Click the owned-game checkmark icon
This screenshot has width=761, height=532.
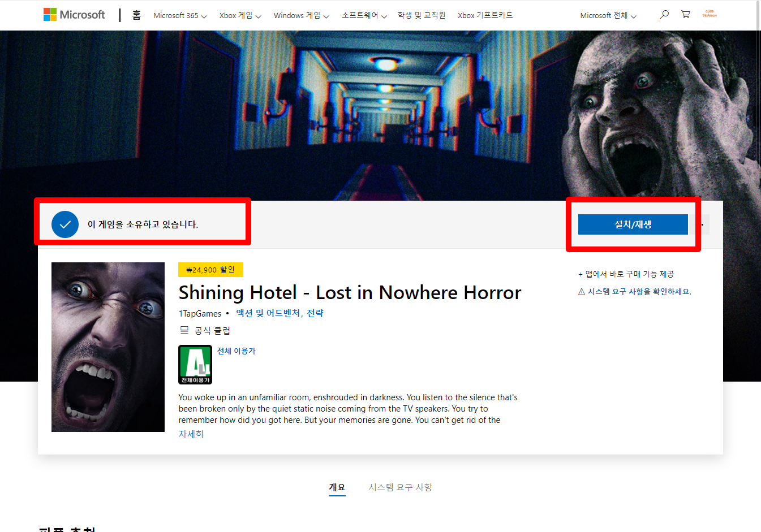click(x=65, y=224)
